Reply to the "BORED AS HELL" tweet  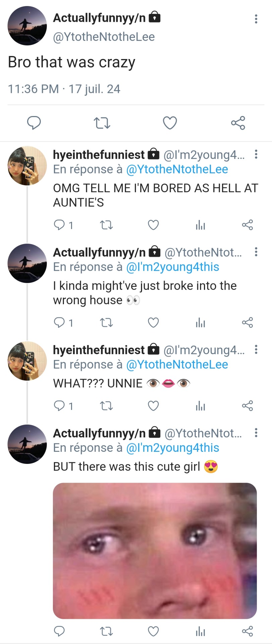pyautogui.click(x=59, y=225)
